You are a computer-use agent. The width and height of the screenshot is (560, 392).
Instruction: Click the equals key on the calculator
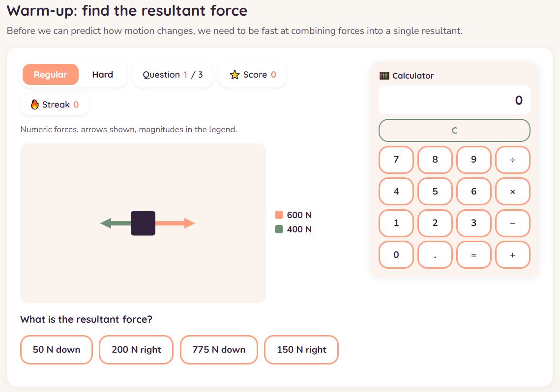tap(473, 255)
